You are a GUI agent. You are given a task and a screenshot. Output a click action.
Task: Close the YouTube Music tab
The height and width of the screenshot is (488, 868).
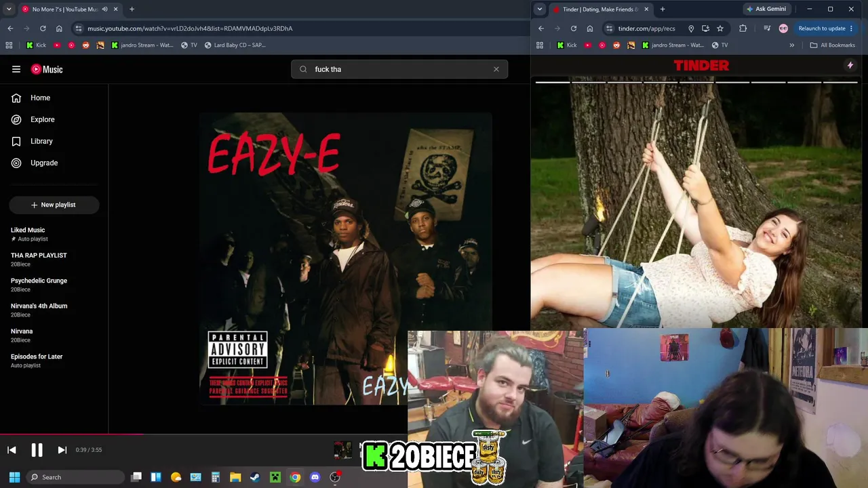115,9
